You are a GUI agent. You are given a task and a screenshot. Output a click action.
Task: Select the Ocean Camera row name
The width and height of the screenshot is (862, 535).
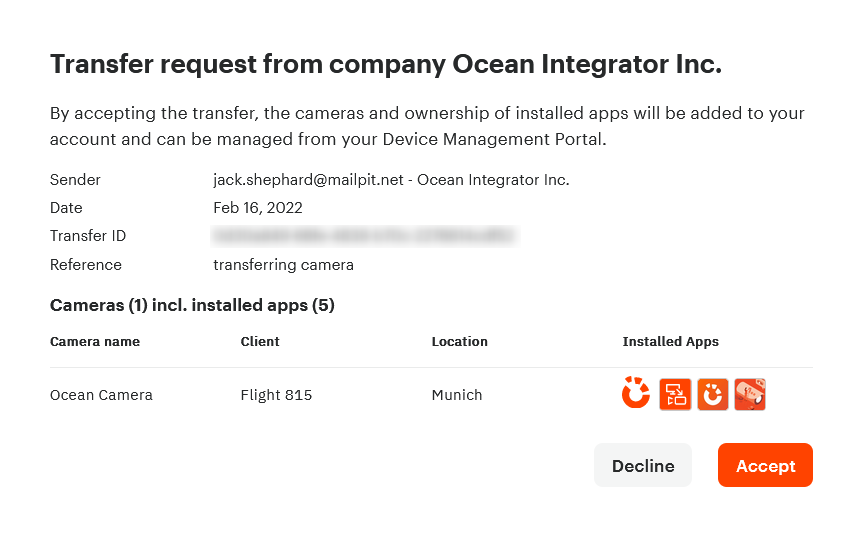(x=101, y=395)
